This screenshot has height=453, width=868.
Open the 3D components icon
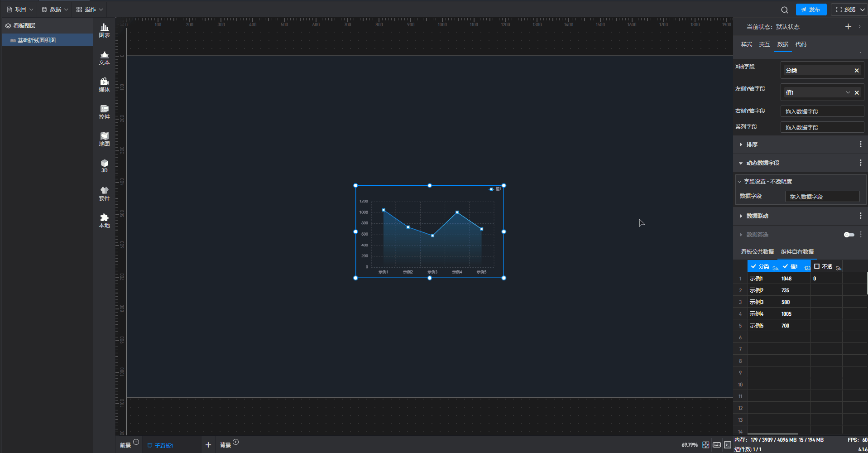[104, 166]
